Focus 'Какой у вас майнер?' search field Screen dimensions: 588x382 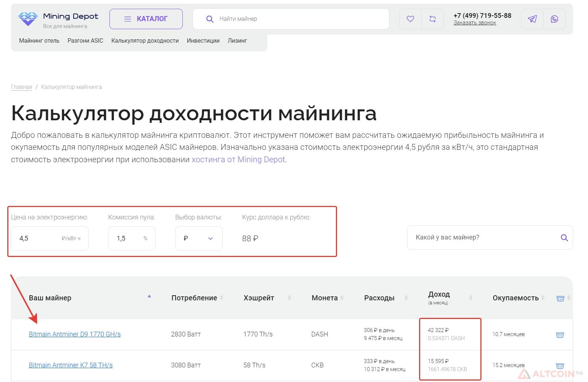(490, 238)
